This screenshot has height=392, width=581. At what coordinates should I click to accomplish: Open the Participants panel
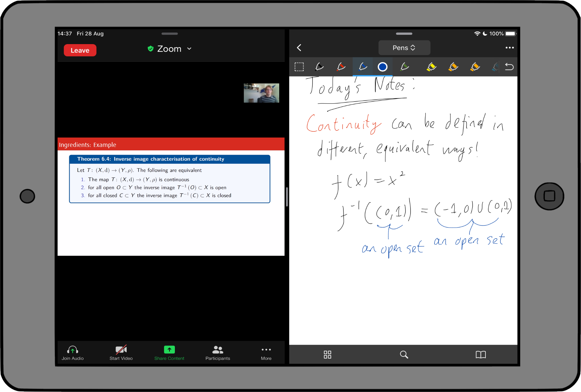[x=218, y=353]
